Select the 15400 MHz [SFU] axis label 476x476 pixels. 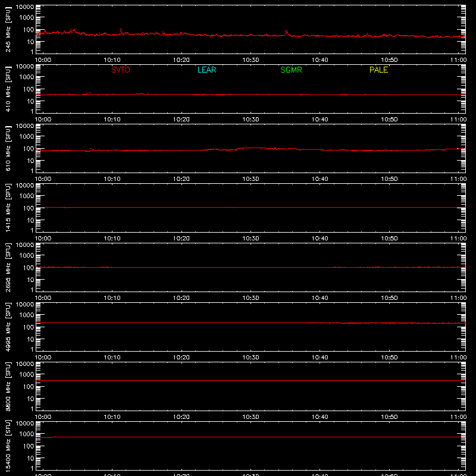8,446
